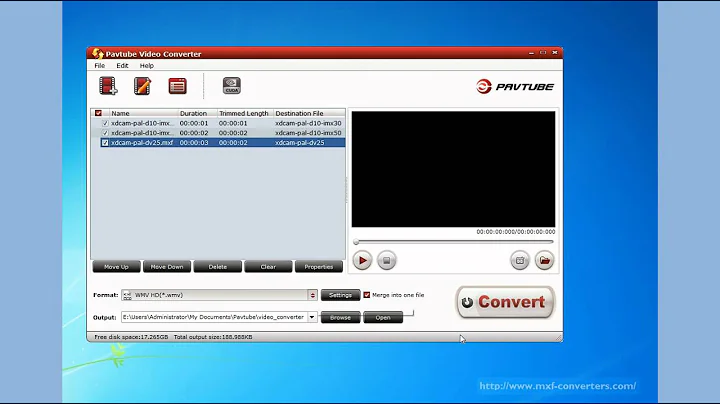Open the output folder button
Screen dimensions: 720x404
coord(383,317)
